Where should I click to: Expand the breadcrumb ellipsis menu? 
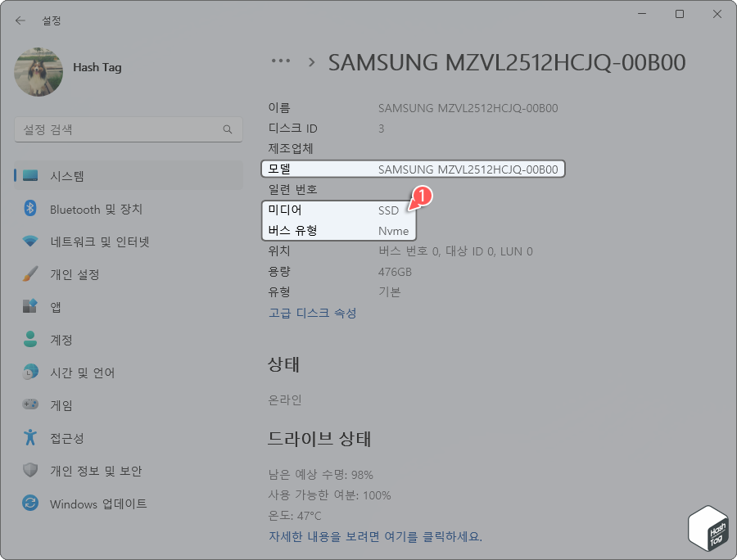click(281, 61)
